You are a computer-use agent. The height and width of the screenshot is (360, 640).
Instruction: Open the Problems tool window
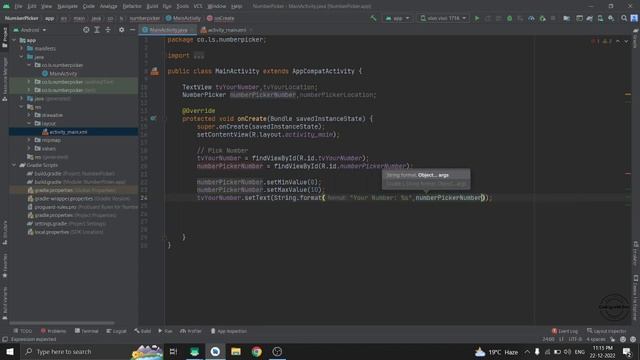tap(53, 331)
